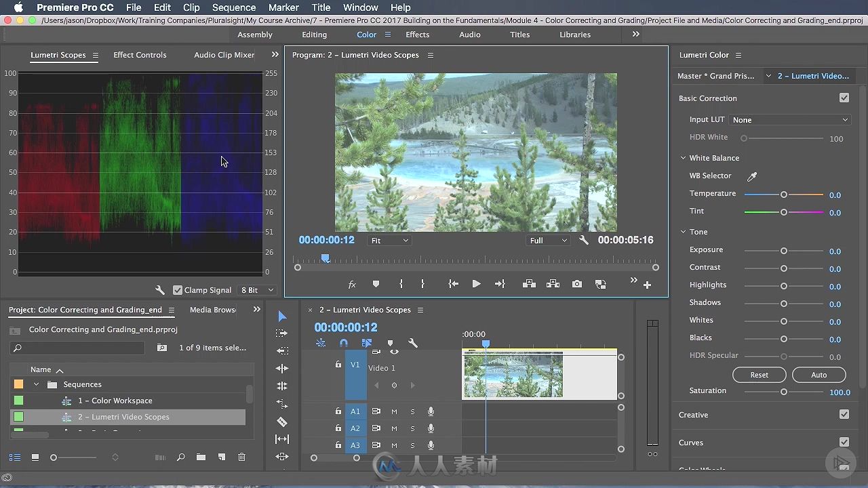Add Marker in Program monitor
The image size is (868, 488).
point(376,284)
